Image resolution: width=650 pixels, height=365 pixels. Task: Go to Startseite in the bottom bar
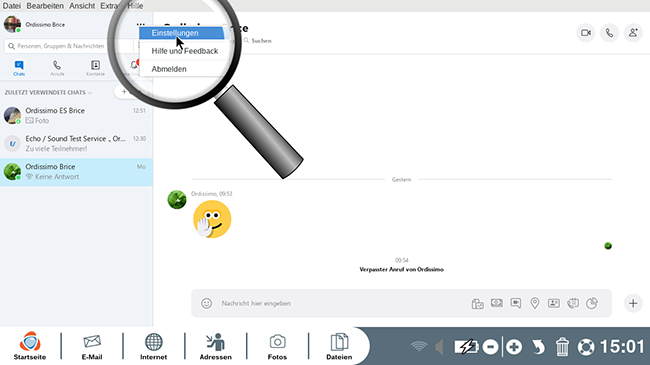pos(30,346)
